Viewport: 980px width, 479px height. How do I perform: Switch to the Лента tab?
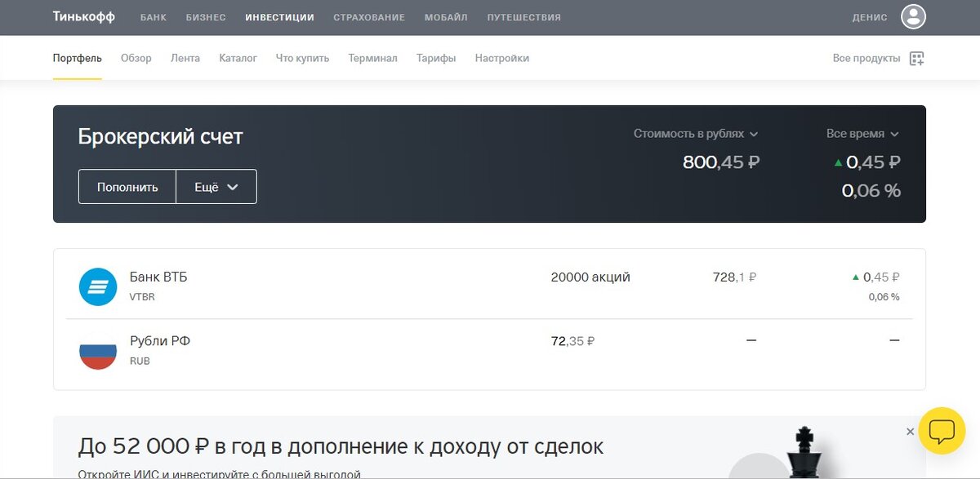pos(185,58)
